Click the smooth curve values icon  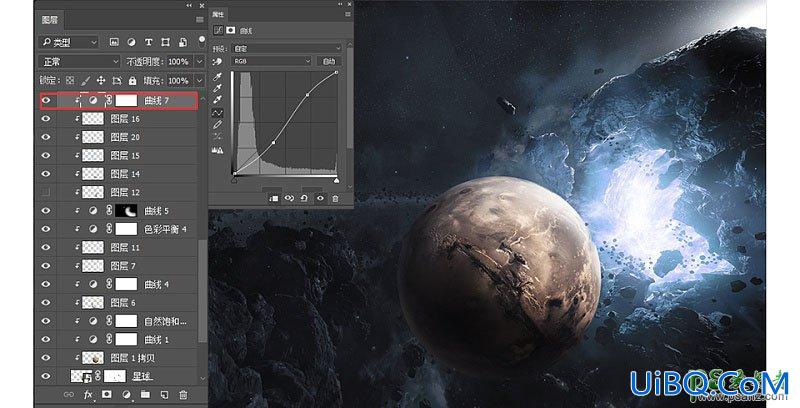point(218,136)
